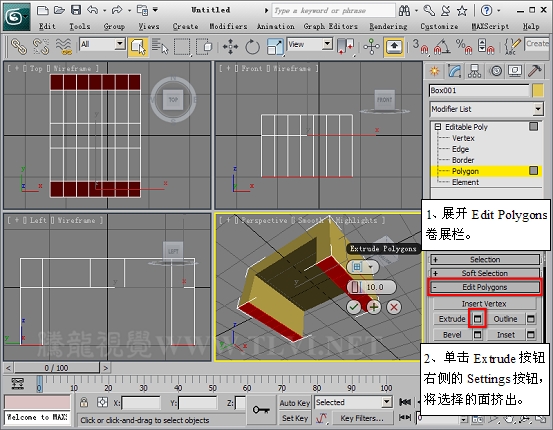Open the Motion panel tab
553x430 pixels.
(x=496, y=71)
